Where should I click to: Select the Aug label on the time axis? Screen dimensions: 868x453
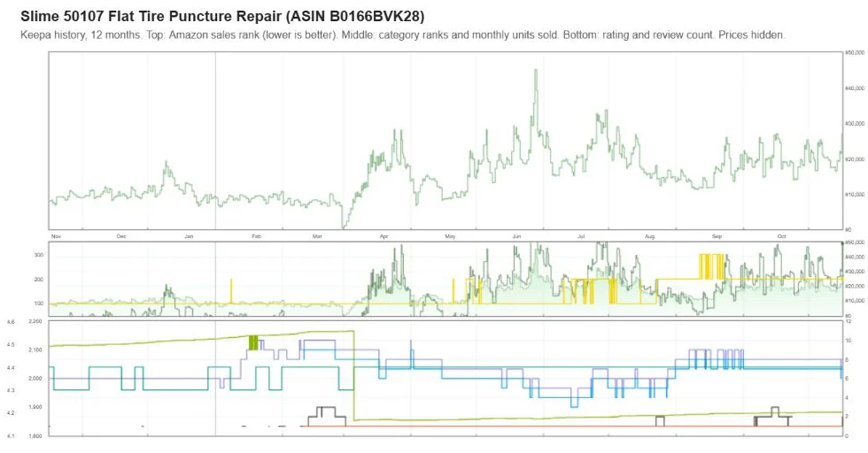(x=649, y=236)
